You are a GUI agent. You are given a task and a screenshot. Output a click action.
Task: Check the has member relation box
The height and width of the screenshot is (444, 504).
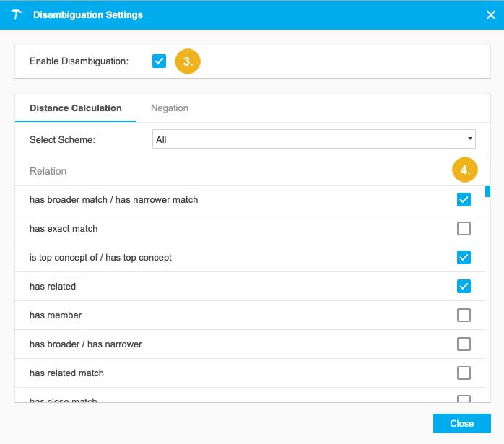(x=464, y=315)
